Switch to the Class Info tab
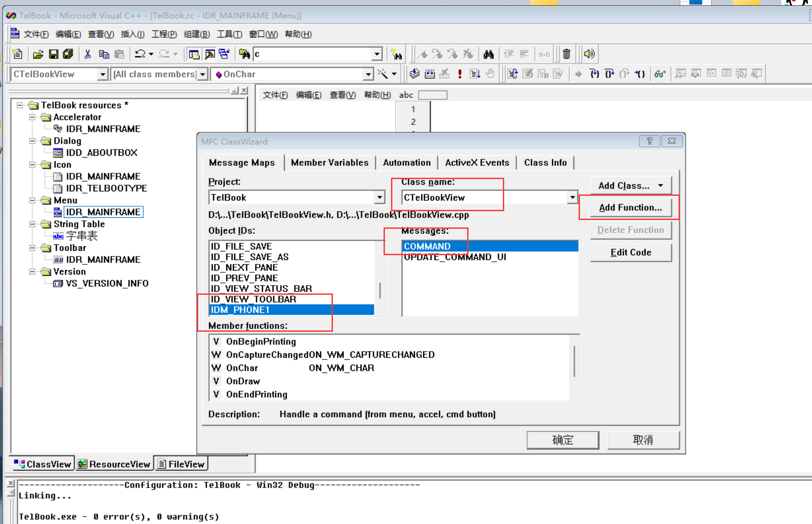 (x=545, y=162)
